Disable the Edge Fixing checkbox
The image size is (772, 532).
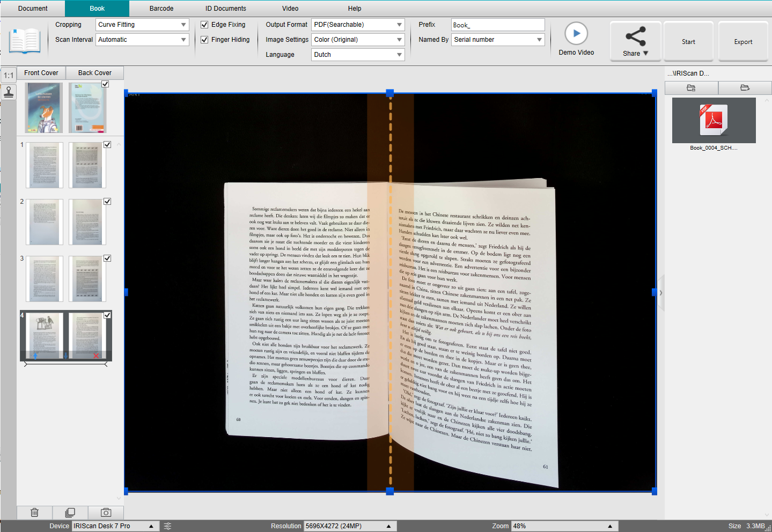(x=204, y=25)
